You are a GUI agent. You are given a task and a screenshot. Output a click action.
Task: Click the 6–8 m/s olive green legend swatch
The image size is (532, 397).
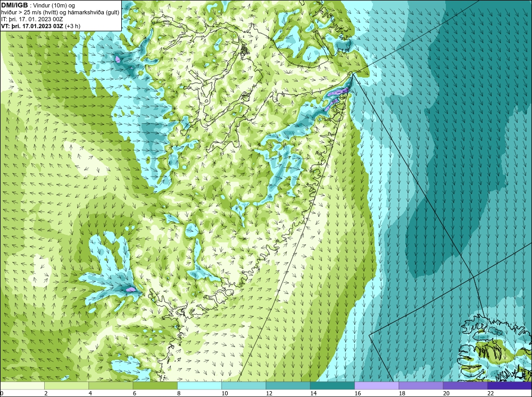(155, 386)
